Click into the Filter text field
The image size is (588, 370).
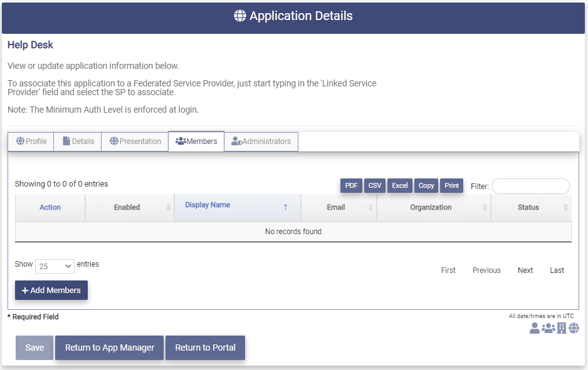pyautogui.click(x=530, y=186)
